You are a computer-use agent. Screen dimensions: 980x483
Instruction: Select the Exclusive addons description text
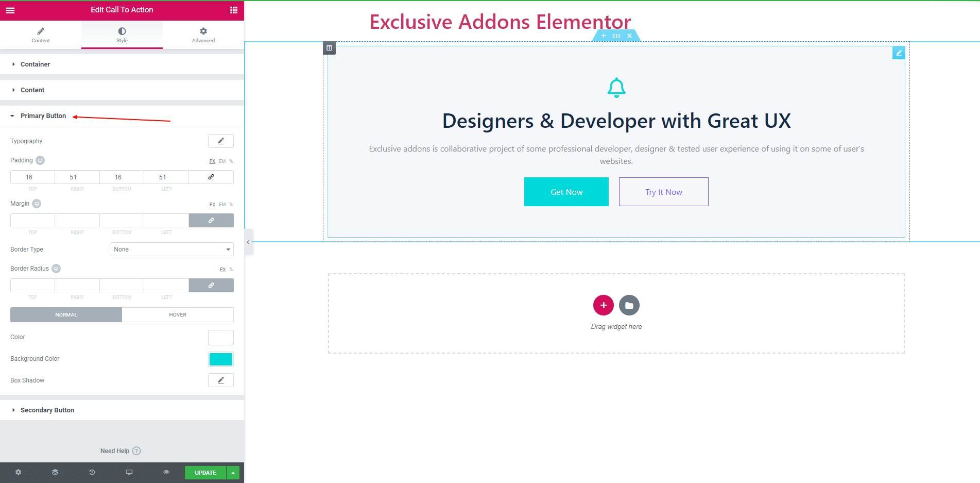point(616,155)
